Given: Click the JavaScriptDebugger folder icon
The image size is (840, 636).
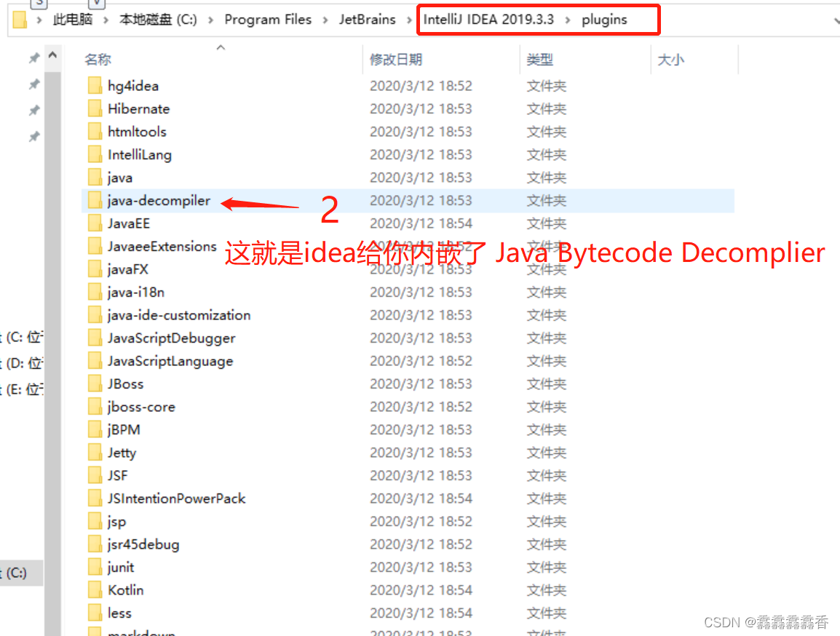Looking at the screenshot, I should pos(95,338).
